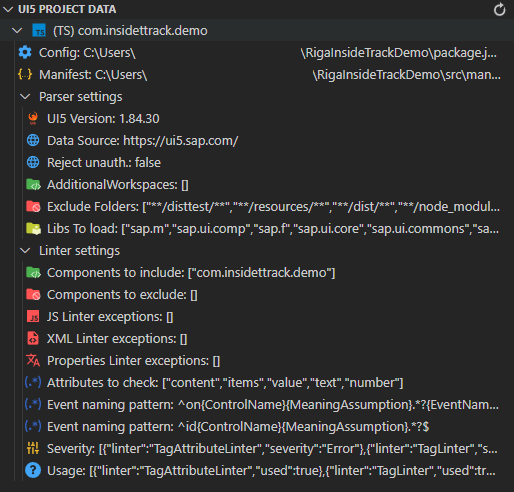514x492 pixels.
Task: Click the question mark icon beside Usage
Action: point(33,471)
